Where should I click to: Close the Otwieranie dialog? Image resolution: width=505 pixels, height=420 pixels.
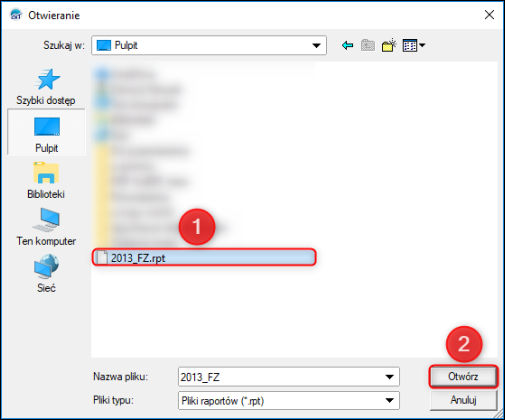[x=489, y=15]
